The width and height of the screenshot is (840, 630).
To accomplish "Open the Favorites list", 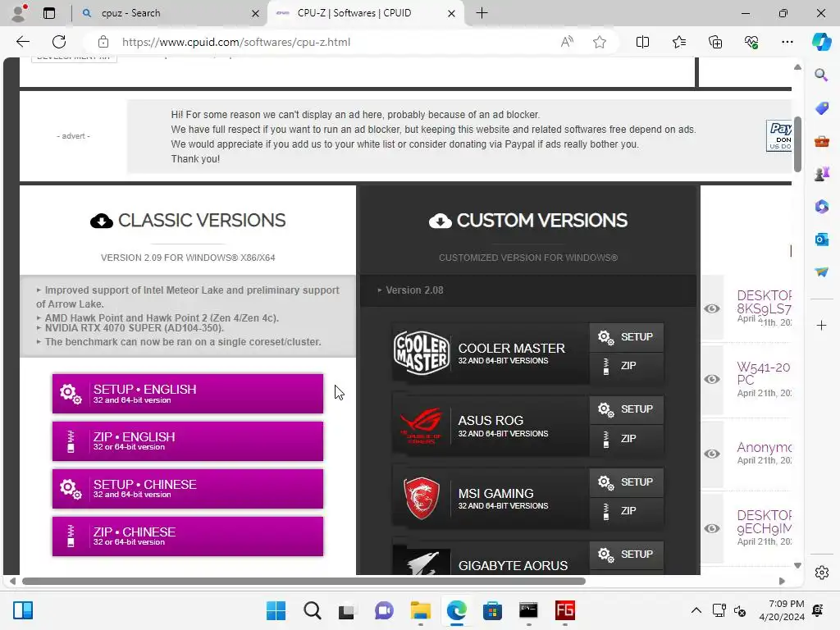I will coord(678,42).
